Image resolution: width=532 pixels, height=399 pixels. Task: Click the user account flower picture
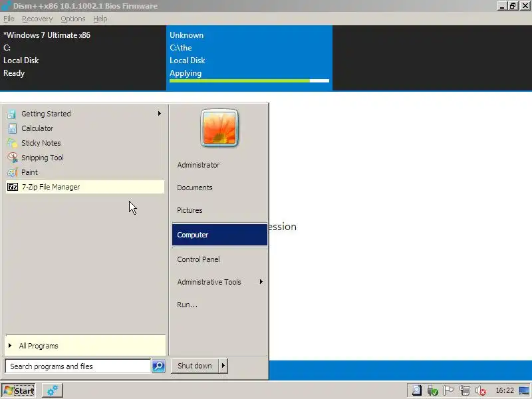pyautogui.click(x=219, y=128)
